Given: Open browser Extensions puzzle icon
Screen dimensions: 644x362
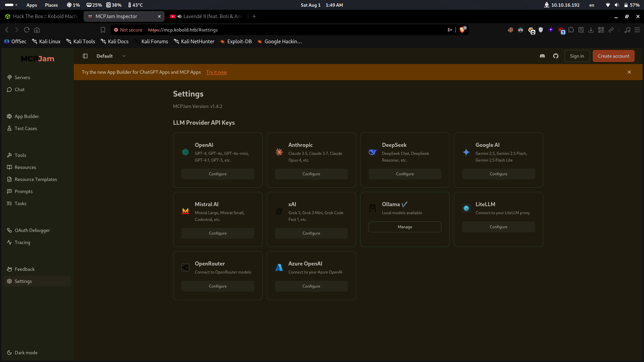Looking at the screenshot, I should pyautogui.click(x=571, y=30).
